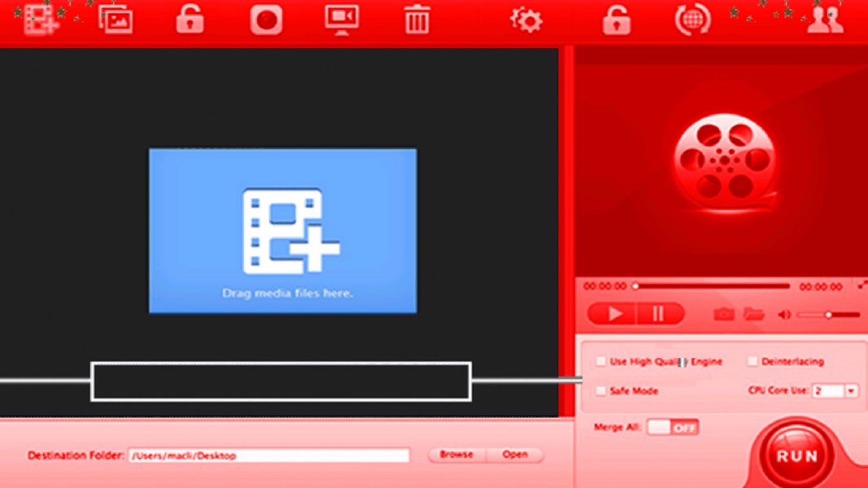
Task: Check the Safe Mode option
Action: point(600,390)
